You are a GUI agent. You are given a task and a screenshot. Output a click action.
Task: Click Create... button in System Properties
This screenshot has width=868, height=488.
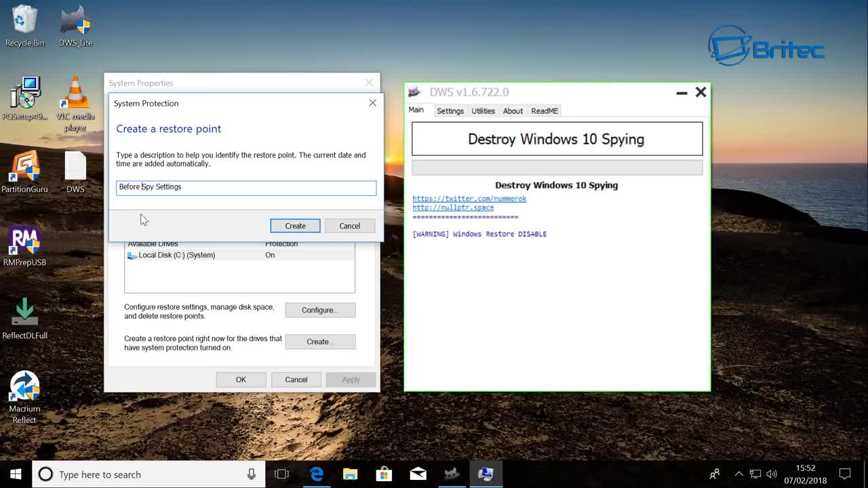pos(320,342)
